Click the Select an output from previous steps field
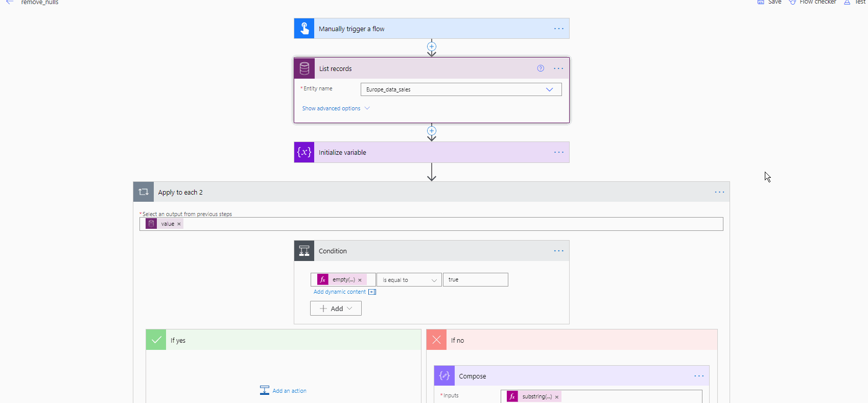Viewport: 868px width, 403px height. point(431,224)
